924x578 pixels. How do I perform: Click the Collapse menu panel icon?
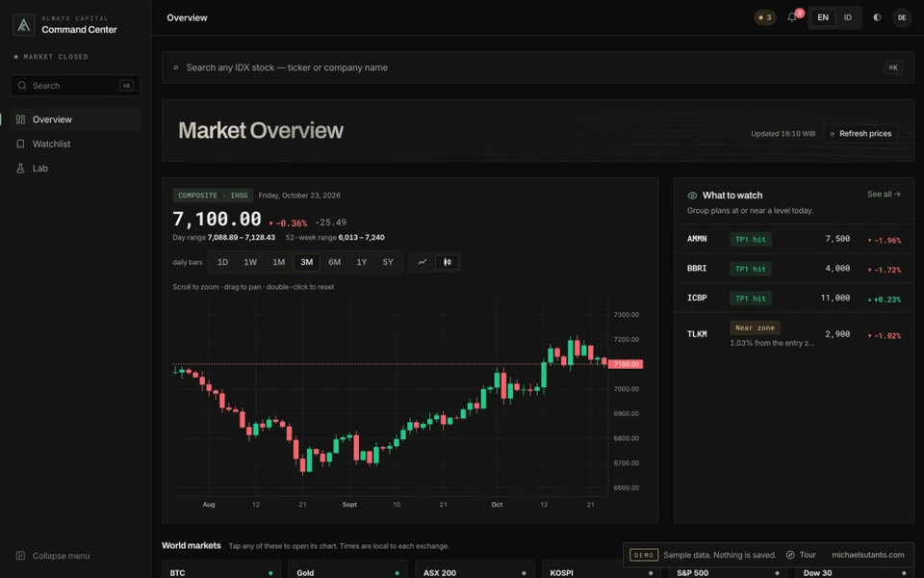pos(20,556)
